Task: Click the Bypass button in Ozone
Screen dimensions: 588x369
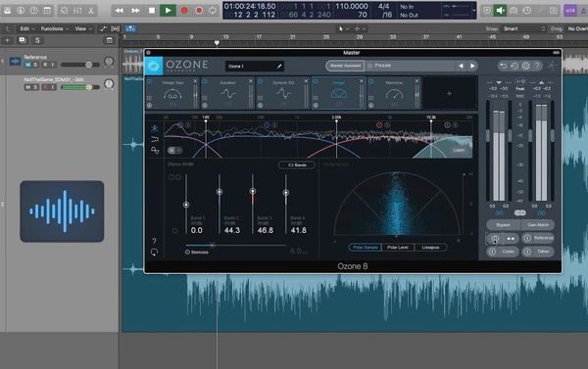Action: (504, 225)
